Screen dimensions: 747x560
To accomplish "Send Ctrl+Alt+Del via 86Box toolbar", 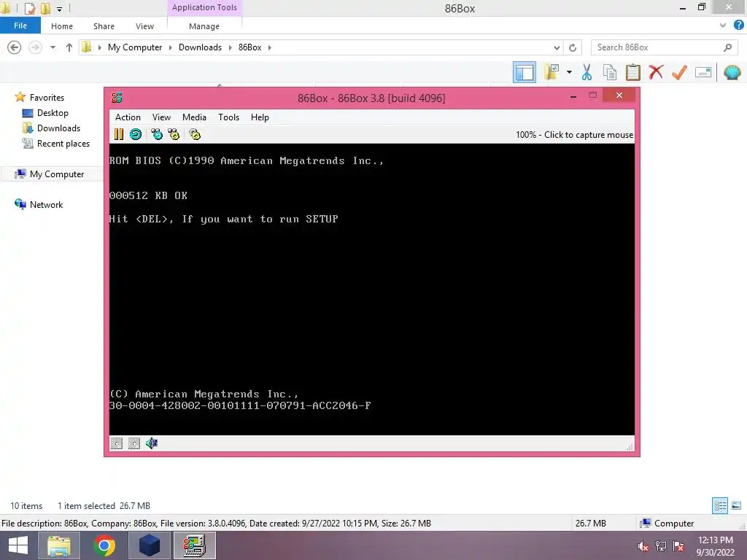I will click(157, 134).
